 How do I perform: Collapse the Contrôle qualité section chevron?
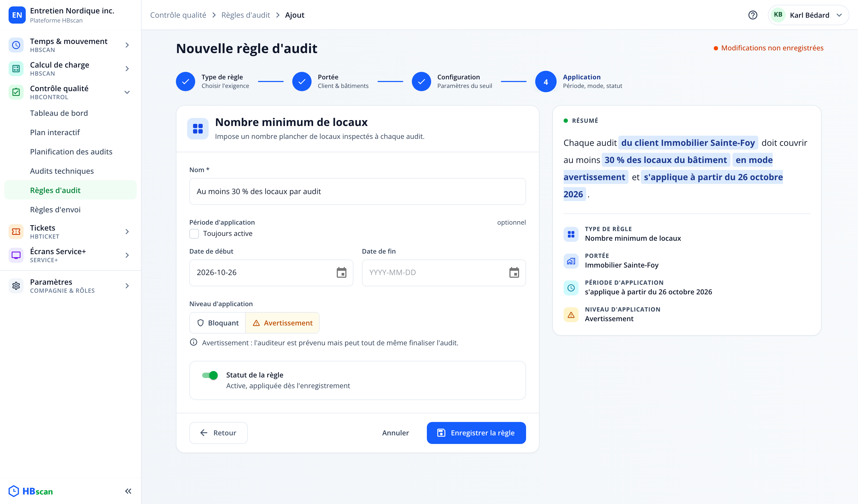click(127, 92)
